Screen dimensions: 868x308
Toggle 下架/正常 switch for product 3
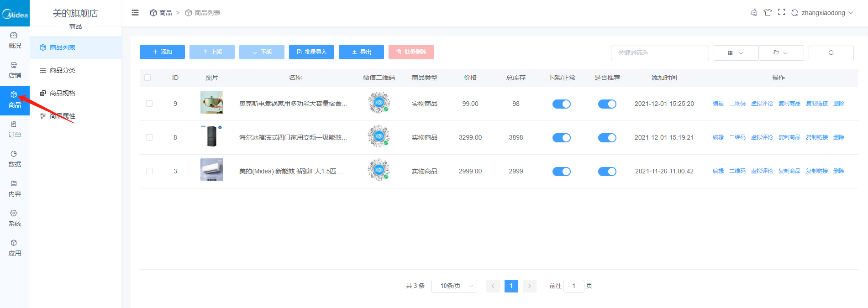point(562,172)
